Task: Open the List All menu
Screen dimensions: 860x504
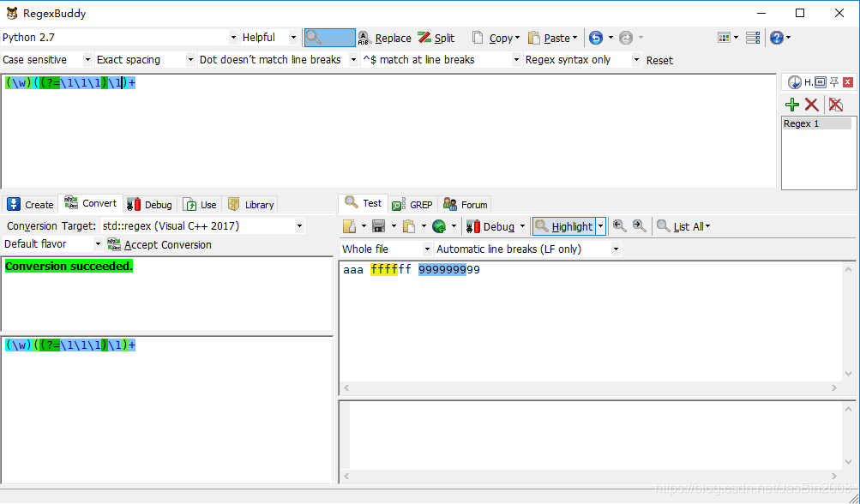Action: tap(683, 226)
